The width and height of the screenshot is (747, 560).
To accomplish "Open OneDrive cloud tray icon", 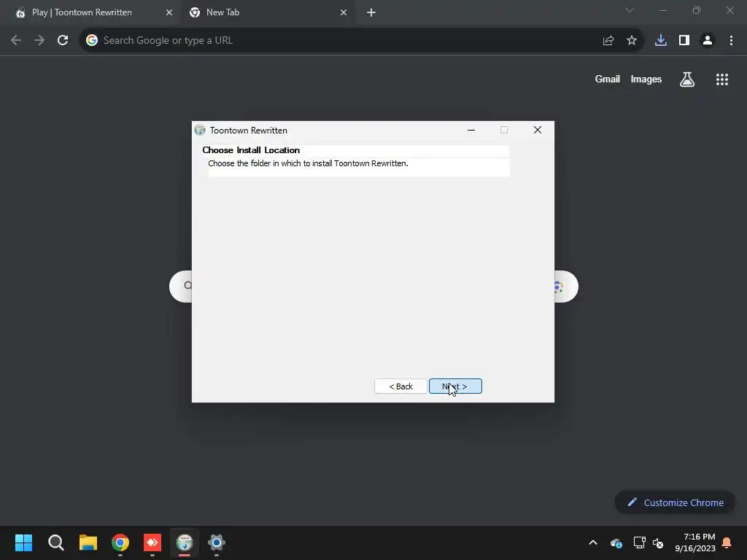I will click(616, 542).
